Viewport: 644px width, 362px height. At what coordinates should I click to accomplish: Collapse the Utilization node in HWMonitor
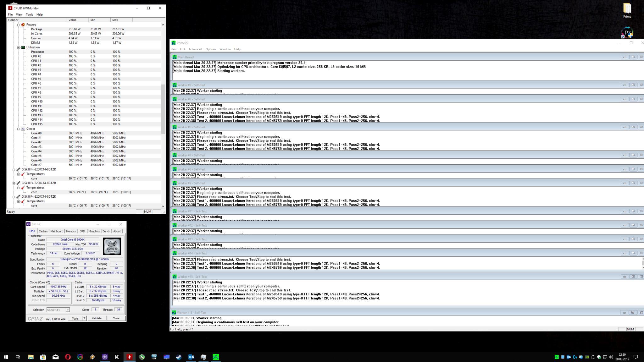[x=18, y=47]
